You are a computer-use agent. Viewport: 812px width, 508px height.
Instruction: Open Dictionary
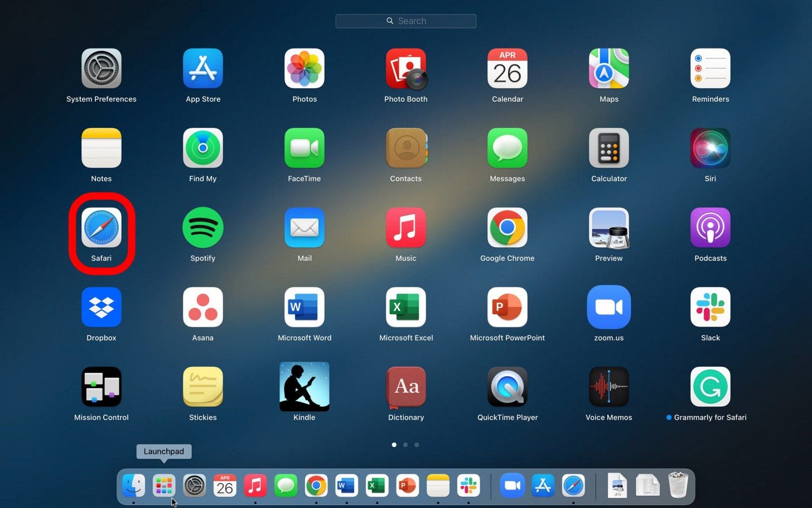click(406, 387)
